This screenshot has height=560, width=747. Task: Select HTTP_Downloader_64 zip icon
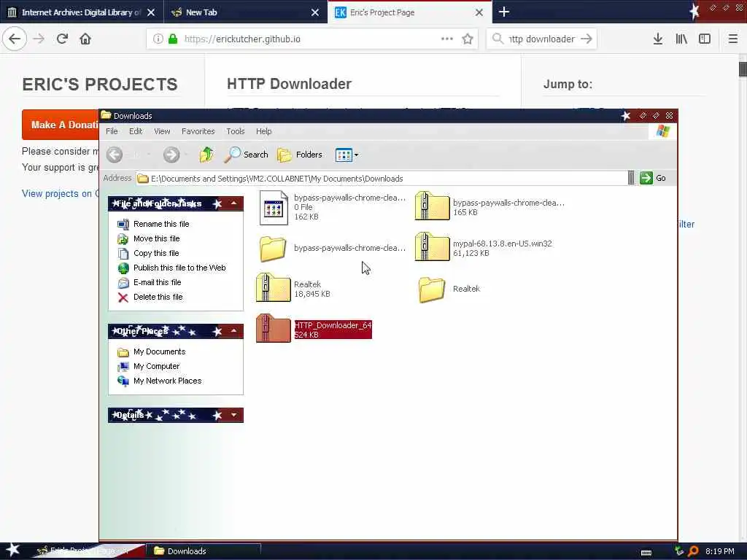pos(273,329)
